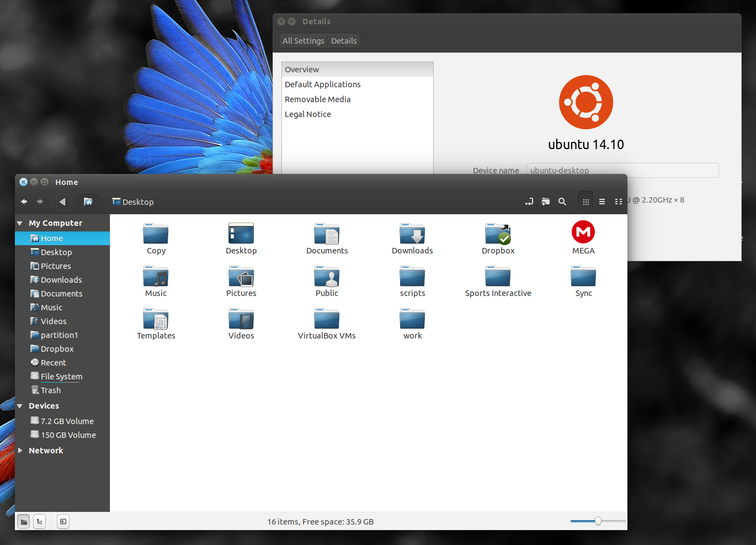This screenshot has height=545, width=756.
Task: Open search with the magnifier icon
Action: 562,202
